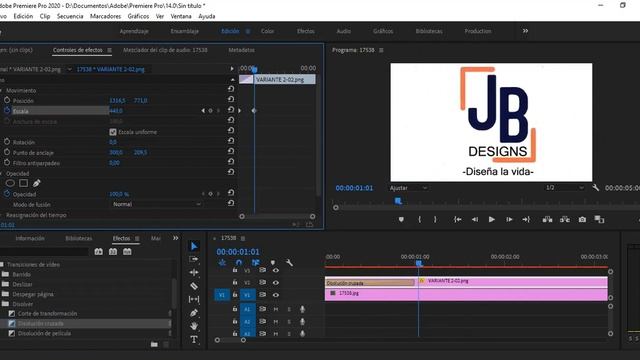Screen dimensions: 640x360
Task: Create new custom bin in Efectos panel
Action: [154, 344]
